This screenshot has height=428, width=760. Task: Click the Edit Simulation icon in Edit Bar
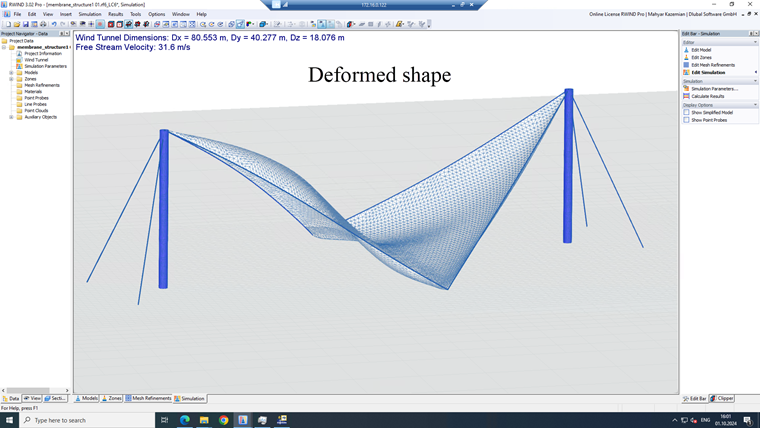pos(686,72)
